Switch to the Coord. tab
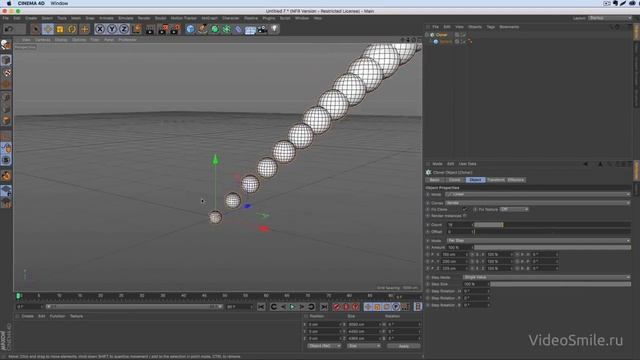 point(455,180)
